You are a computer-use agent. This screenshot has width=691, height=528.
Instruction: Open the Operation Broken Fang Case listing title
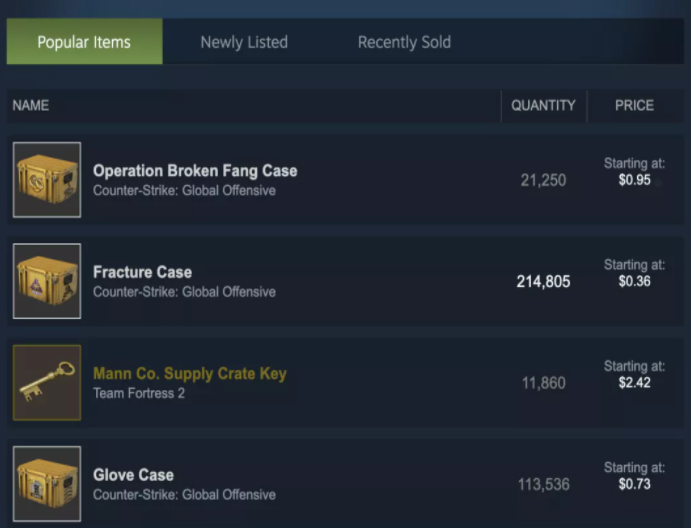[x=195, y=171]
